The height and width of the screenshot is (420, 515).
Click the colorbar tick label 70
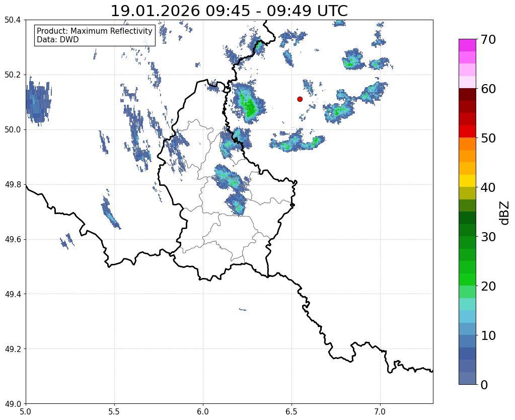(488, 39)
